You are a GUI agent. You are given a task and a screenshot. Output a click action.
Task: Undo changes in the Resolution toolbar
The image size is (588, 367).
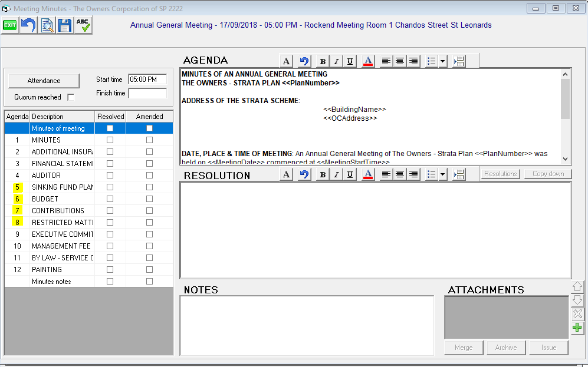tap(304, 174)
